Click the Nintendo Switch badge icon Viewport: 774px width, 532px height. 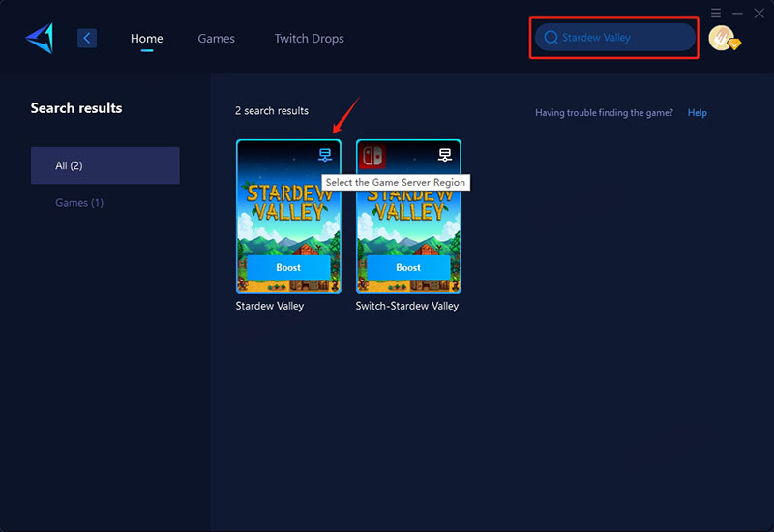372,156
